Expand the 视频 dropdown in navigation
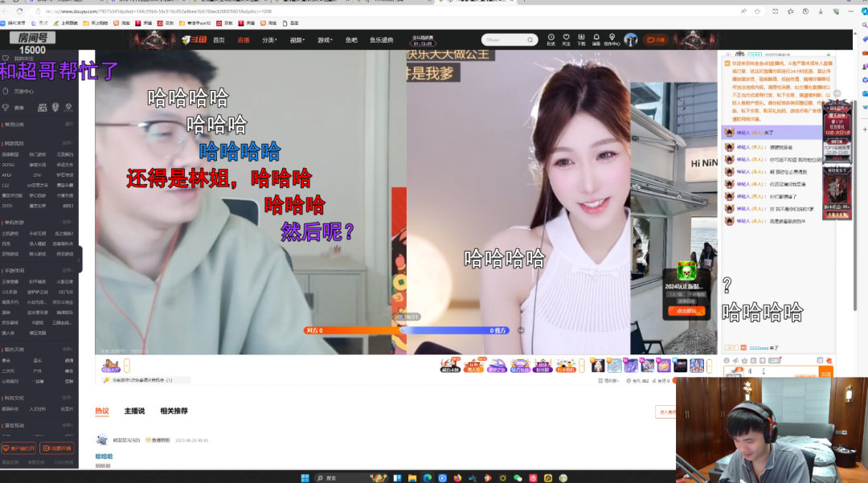Screen dimensions: 868x483 tap(297, 40)
